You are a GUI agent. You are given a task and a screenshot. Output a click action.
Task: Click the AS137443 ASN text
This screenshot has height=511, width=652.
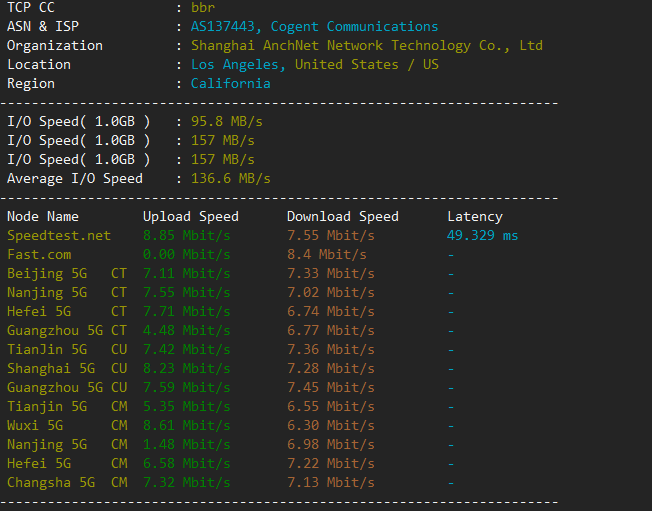point(226,27)
